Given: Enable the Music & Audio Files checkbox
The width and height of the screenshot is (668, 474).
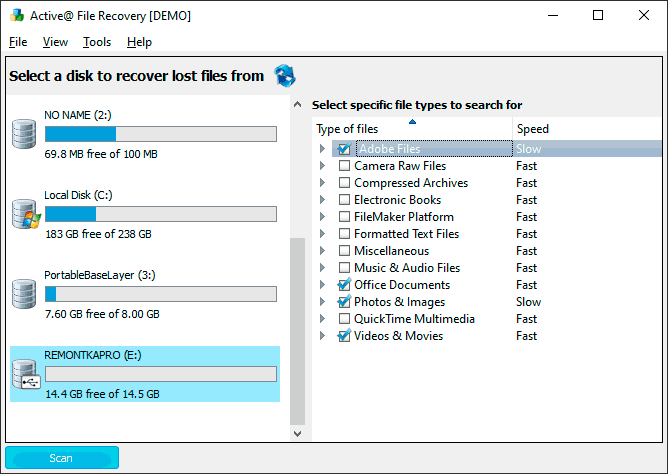Looking at the screenshot, I should pos(344,268).
